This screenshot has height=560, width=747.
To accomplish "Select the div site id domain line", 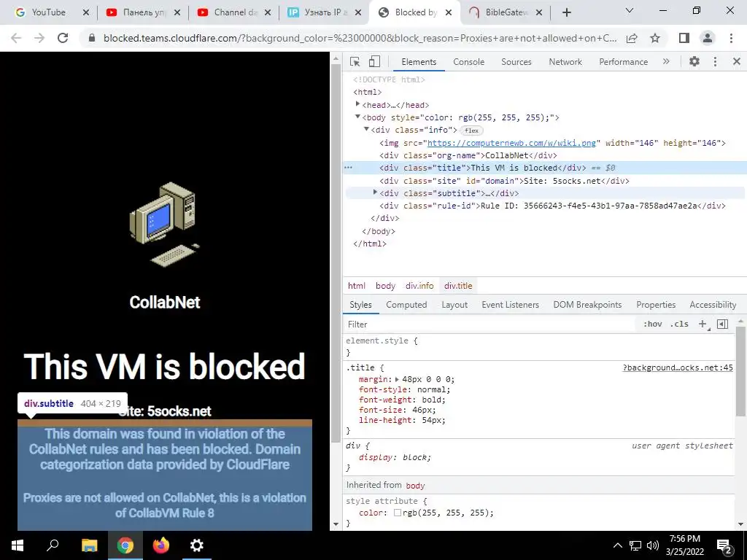I will pos(505,181).
